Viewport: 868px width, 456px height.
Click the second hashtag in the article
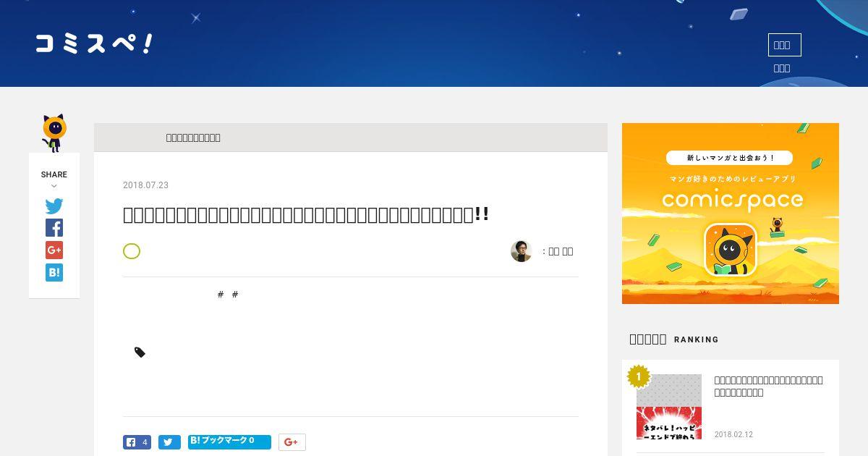tap(235, 295)
